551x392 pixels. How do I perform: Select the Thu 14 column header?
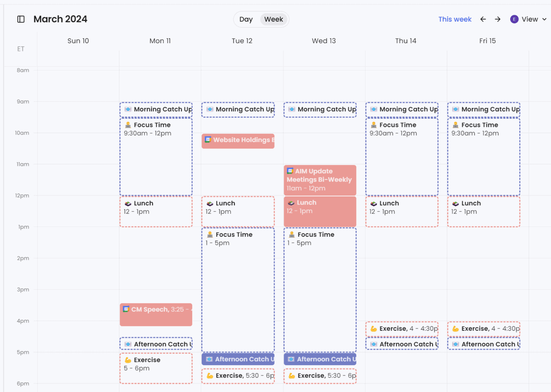(406, 41)
